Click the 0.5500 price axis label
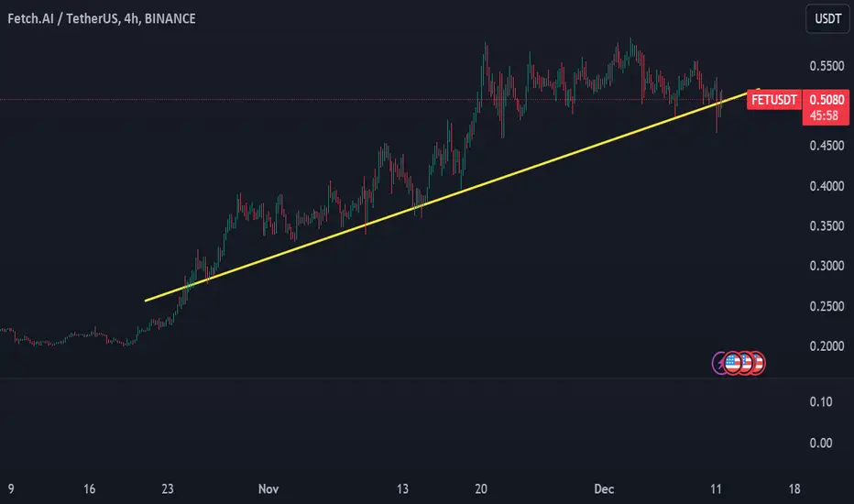 pyautogui.click(x=827, y=66)
